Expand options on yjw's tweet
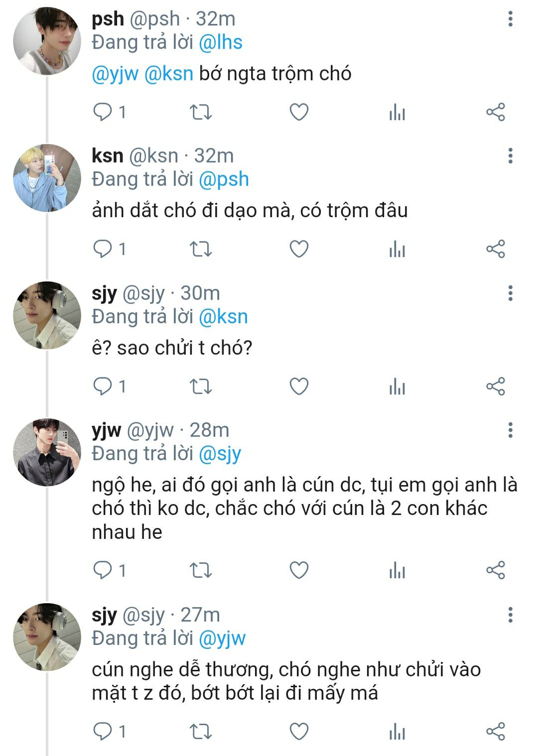Viewport: 538px width, 756px height. coord(510,430)
